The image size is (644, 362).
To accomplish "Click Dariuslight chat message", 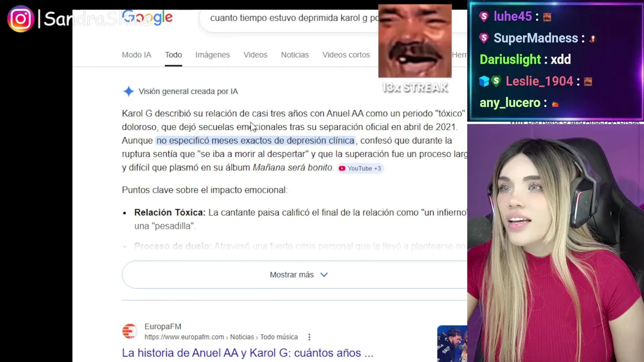I will pos(525,59).
